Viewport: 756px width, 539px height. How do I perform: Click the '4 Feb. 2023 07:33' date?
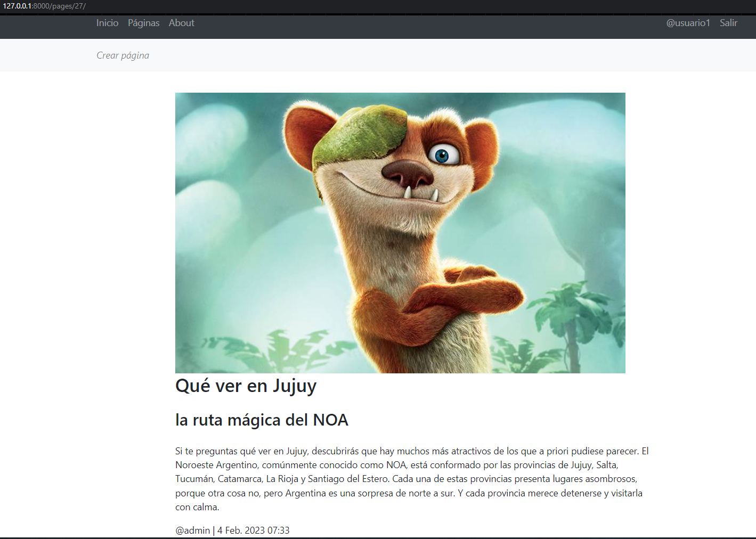(x=254, y=530)
